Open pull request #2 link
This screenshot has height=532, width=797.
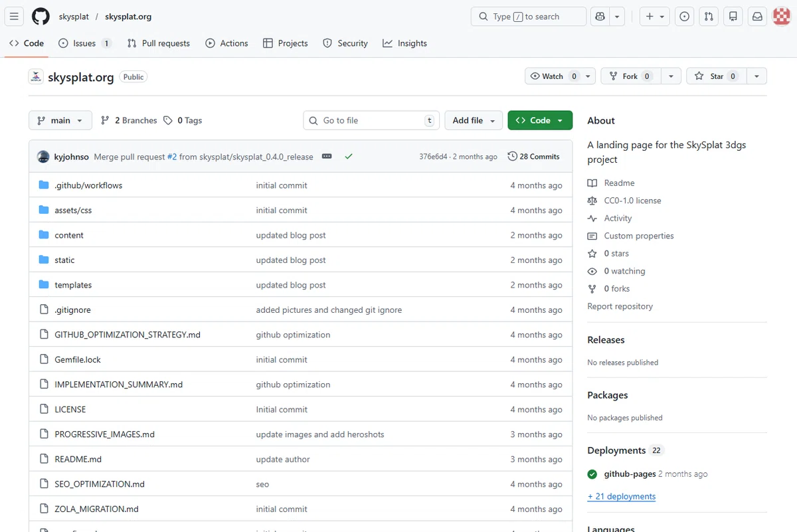point(172,157)
